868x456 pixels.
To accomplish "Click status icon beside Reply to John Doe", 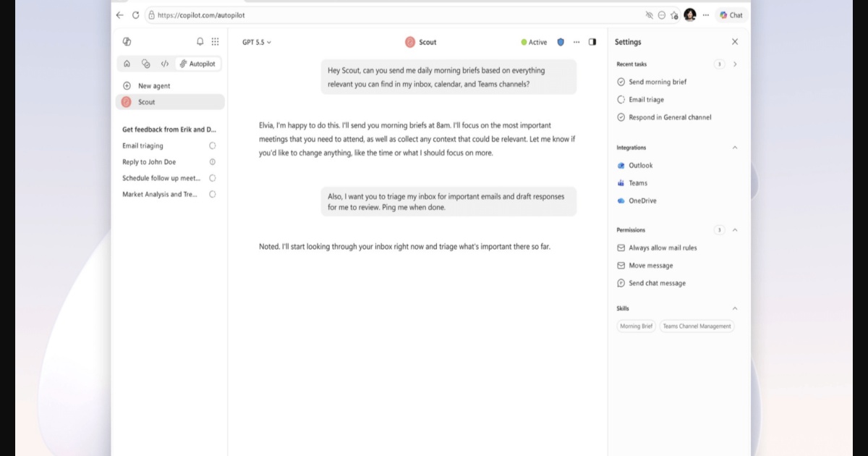I will pos(213,162).
